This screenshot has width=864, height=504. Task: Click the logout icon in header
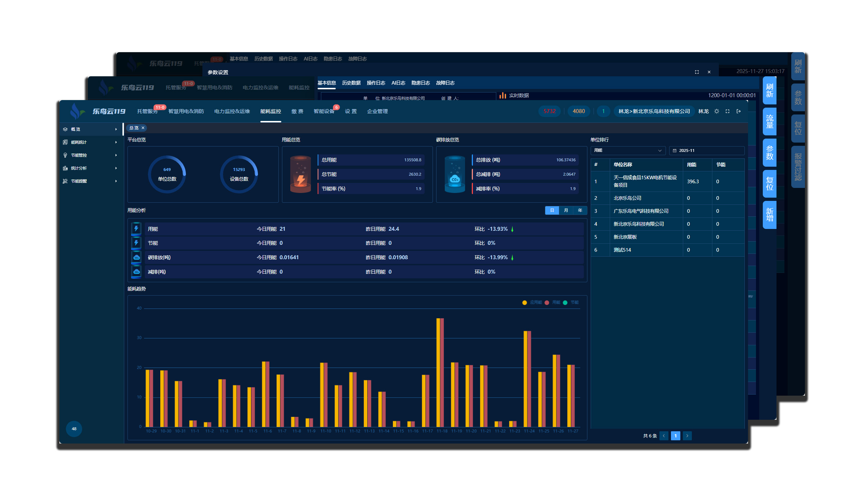[x=739, y=111]
